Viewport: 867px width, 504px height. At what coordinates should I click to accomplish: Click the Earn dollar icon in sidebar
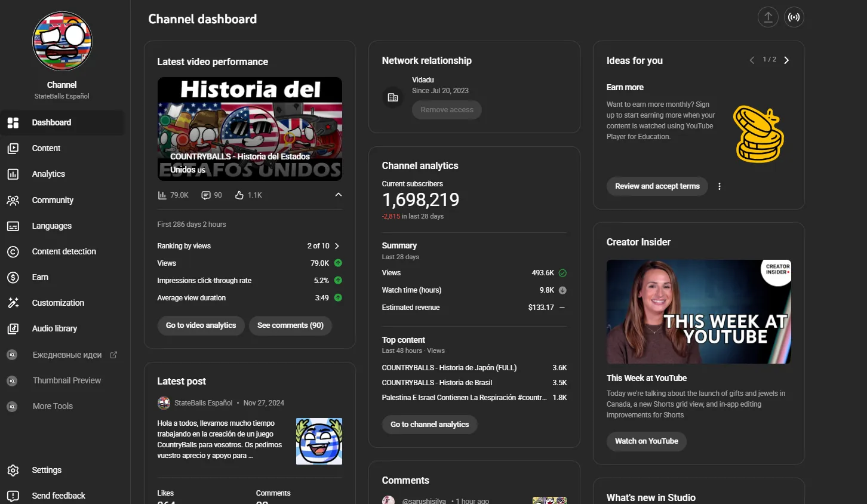(x=13, y=277)
